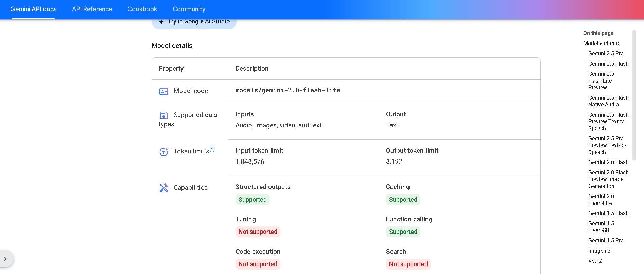
Task: Click the Not supported badge under Code execution
Action: click(x=258, y=264)
